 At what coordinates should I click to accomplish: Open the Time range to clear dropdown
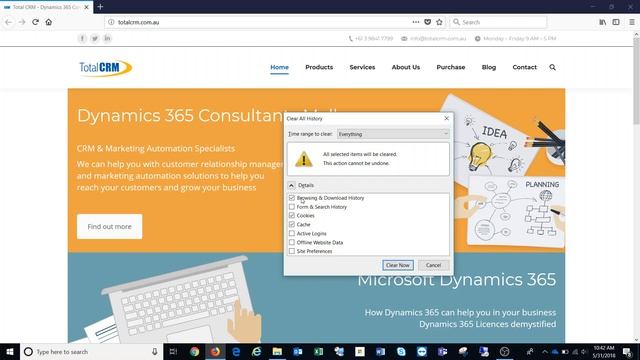393,134
